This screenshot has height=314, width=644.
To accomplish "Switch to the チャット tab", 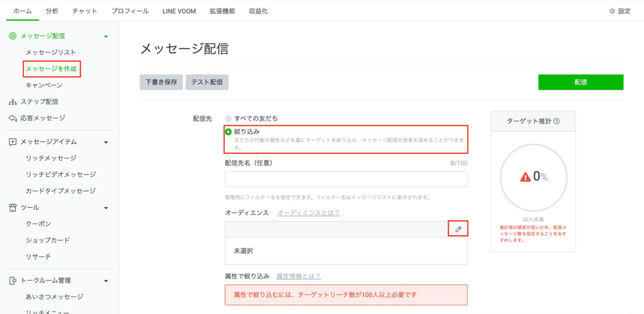I will coord(85,11).
